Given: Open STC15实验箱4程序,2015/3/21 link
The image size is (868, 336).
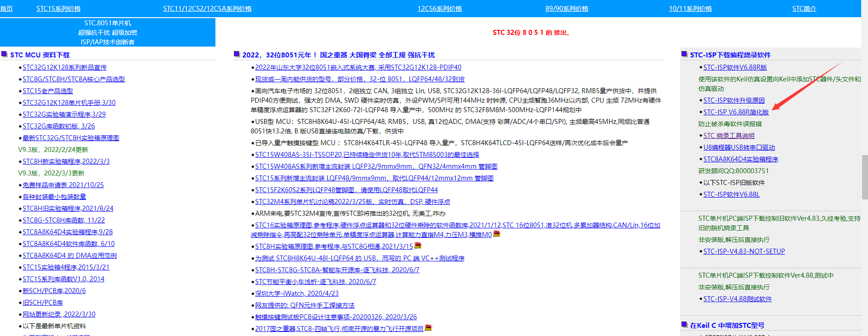Looking at the screenshot, I should 66,267.
